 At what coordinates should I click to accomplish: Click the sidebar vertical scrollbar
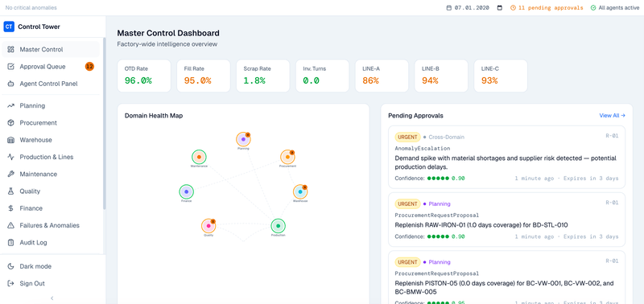point(105,123)
